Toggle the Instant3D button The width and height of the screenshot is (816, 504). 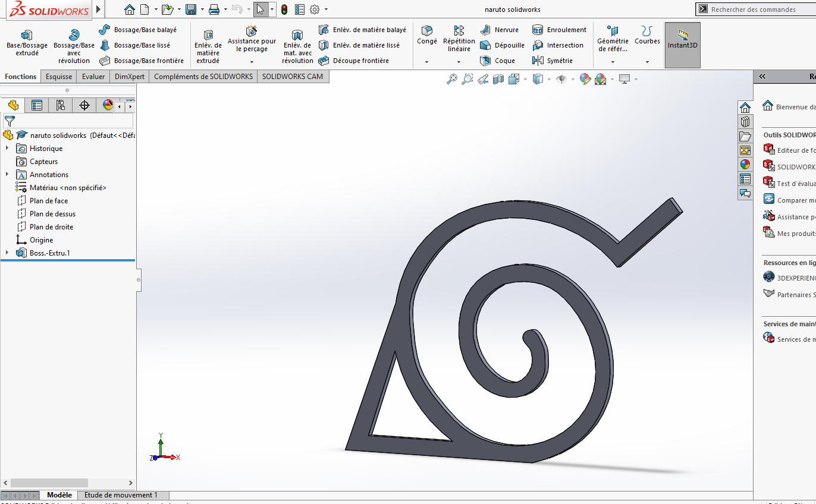(683, 45)
